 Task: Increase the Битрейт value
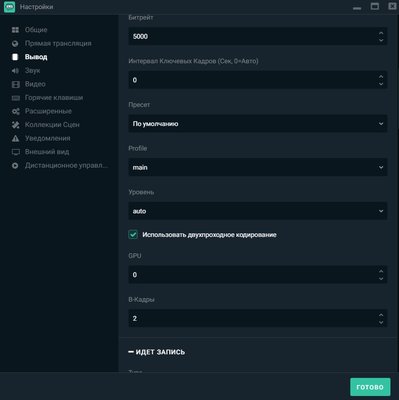381,33
